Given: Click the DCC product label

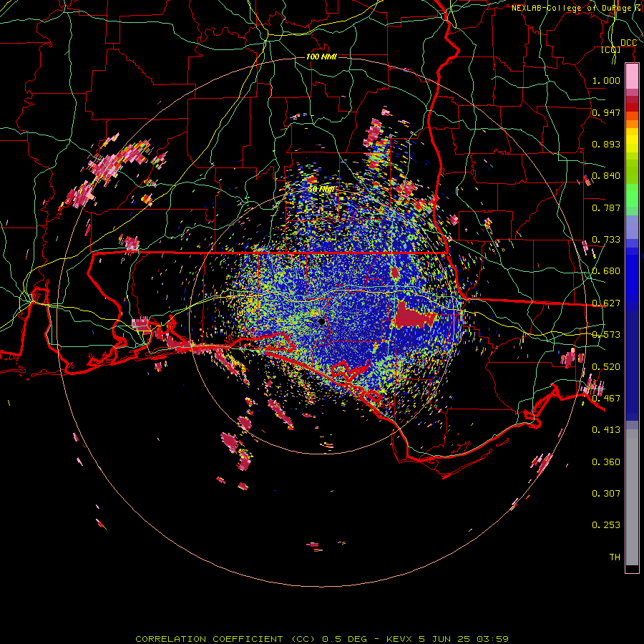Looking at the screenshot, I should tap(628, 43).
